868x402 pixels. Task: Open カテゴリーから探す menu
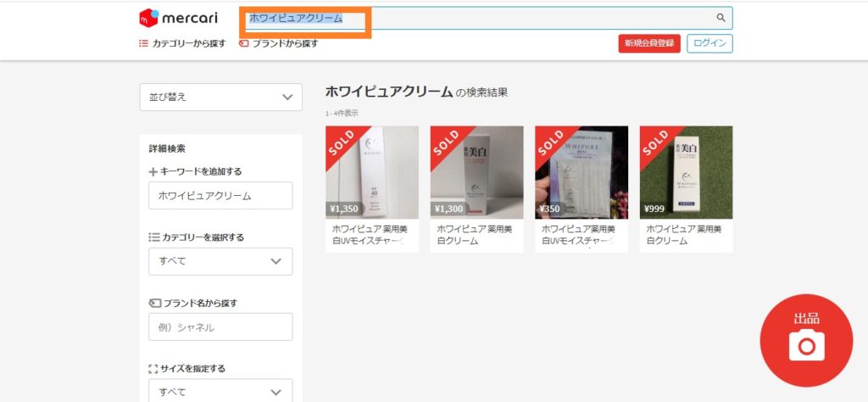[x=188, y=43]
